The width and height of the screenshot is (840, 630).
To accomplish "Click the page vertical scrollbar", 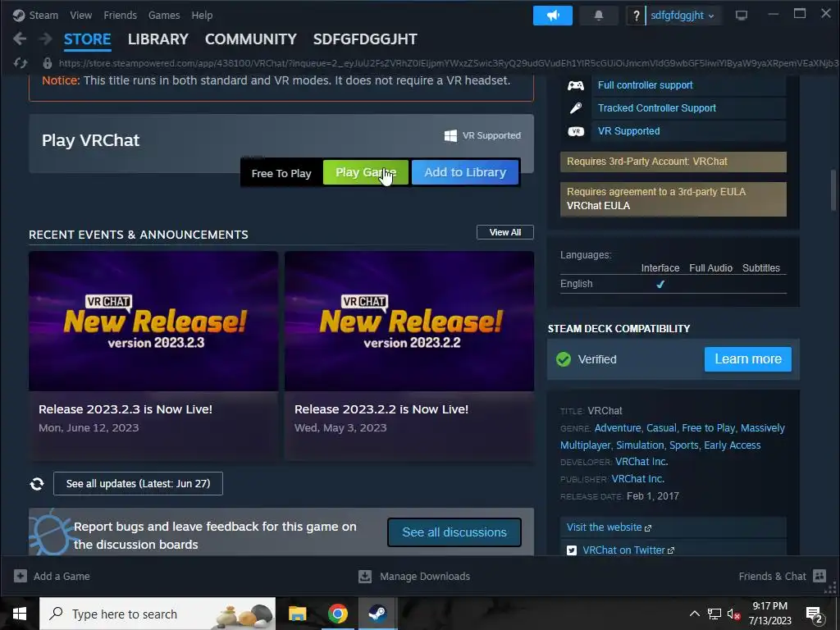I will pos(833,190).
